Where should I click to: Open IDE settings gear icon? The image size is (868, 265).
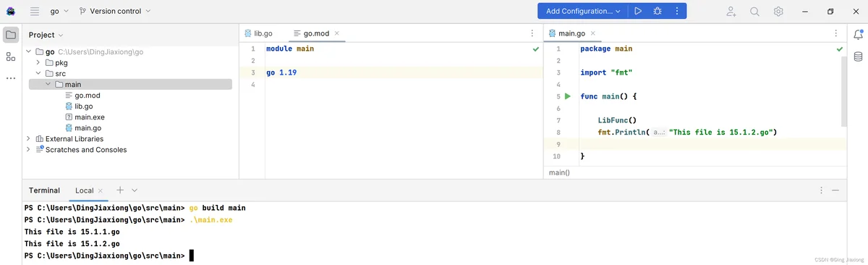(778, 11)
